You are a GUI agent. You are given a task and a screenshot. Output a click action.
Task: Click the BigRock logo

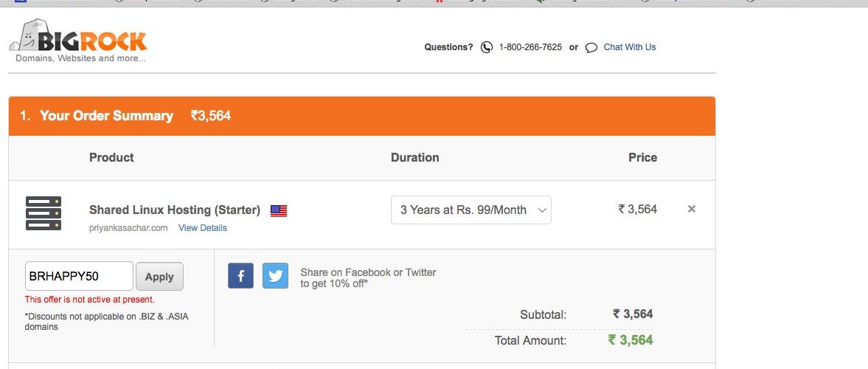[x=78, y=41]
